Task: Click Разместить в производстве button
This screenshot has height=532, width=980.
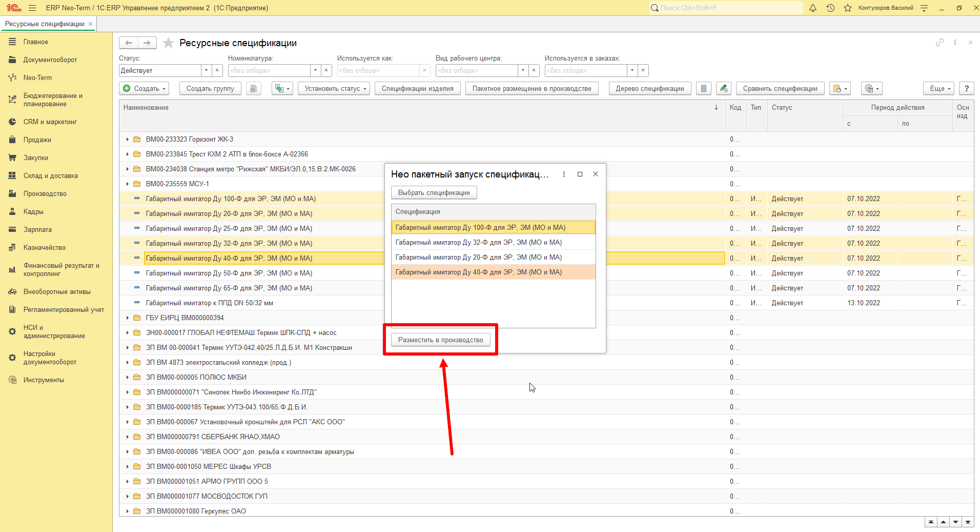Action: tap(441, 340)
